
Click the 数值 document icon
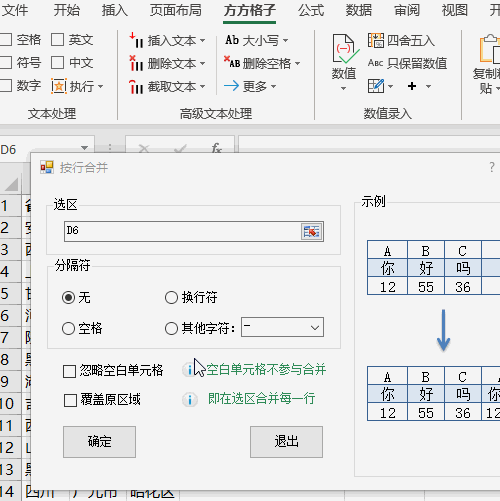[345, 49]
